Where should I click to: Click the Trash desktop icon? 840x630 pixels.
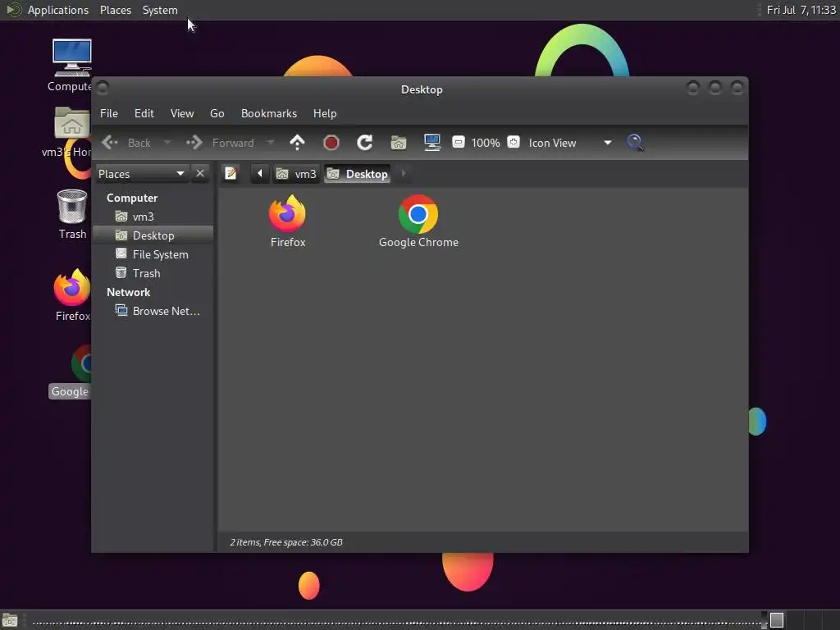pos(72,214)
